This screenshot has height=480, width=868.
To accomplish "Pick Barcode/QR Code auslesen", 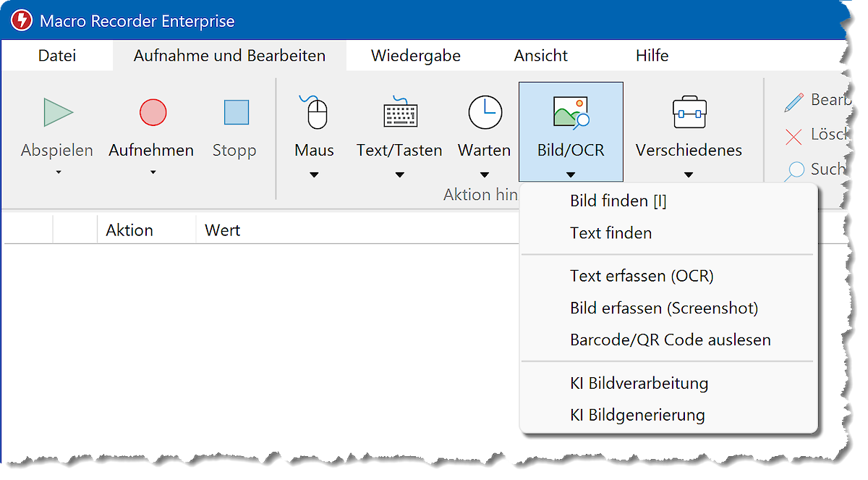I will [670, 340].
